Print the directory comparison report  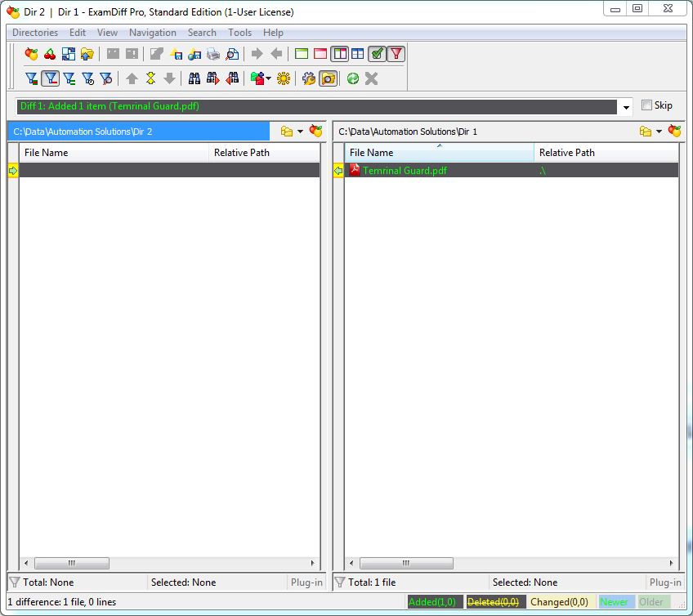(x=213, y=54)
